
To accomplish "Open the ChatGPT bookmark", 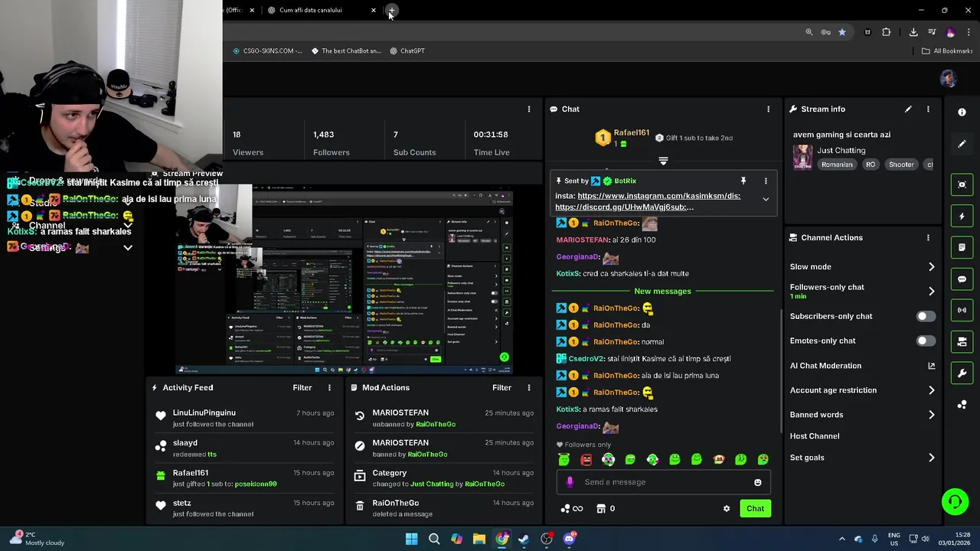I will coord(407,51).
